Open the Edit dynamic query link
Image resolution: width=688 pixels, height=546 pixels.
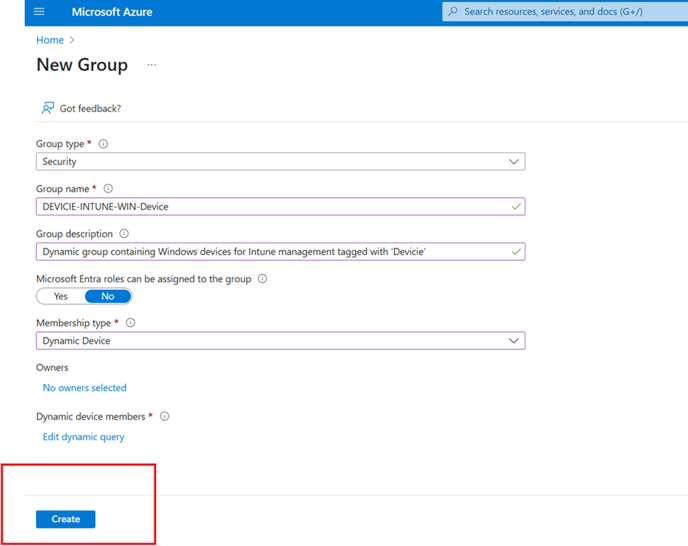point(83,437)
